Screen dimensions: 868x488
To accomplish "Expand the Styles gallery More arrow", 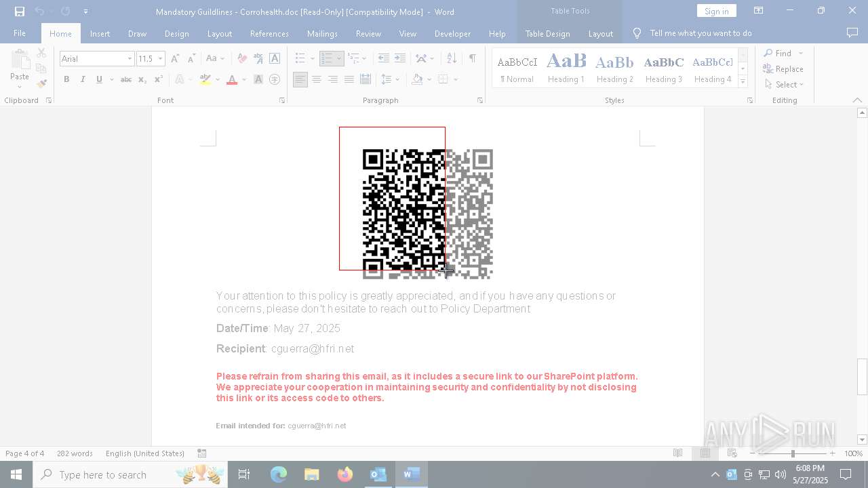I will 743,81.
